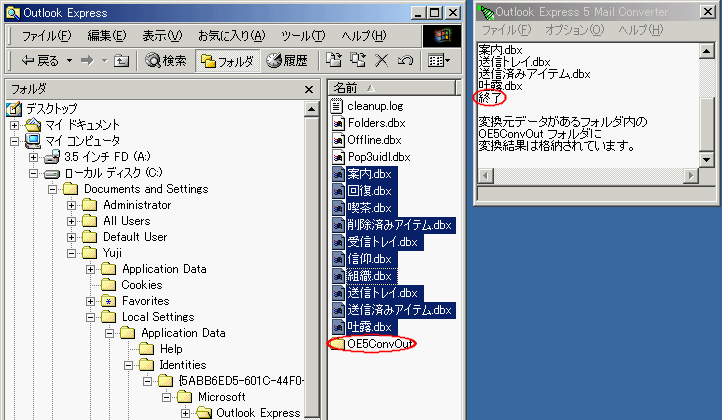The height and width of the screenshot is (420, 722).
Task: Click the Delete (X) toolbar icon
Action: pyautogui.click(x=381, y=61)
